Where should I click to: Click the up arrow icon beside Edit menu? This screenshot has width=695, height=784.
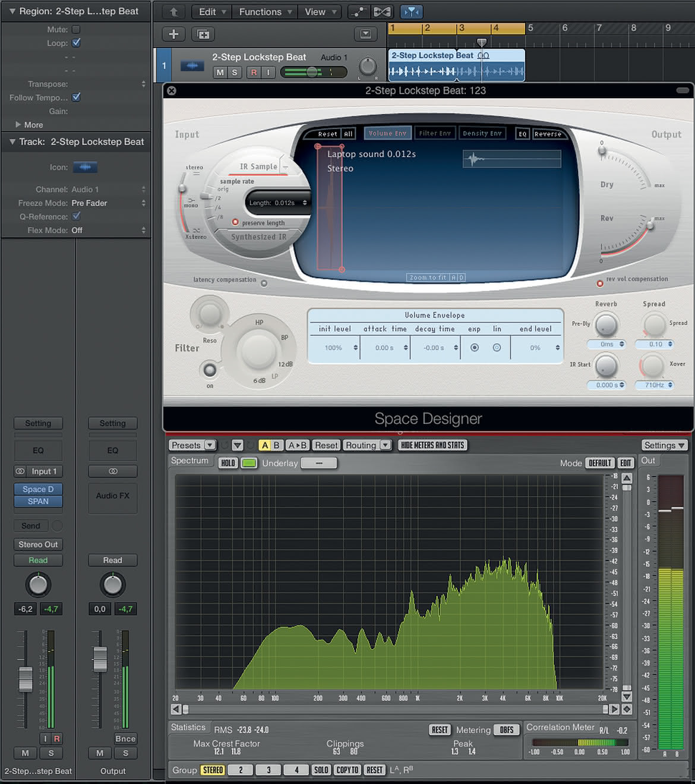click(173, 12)
